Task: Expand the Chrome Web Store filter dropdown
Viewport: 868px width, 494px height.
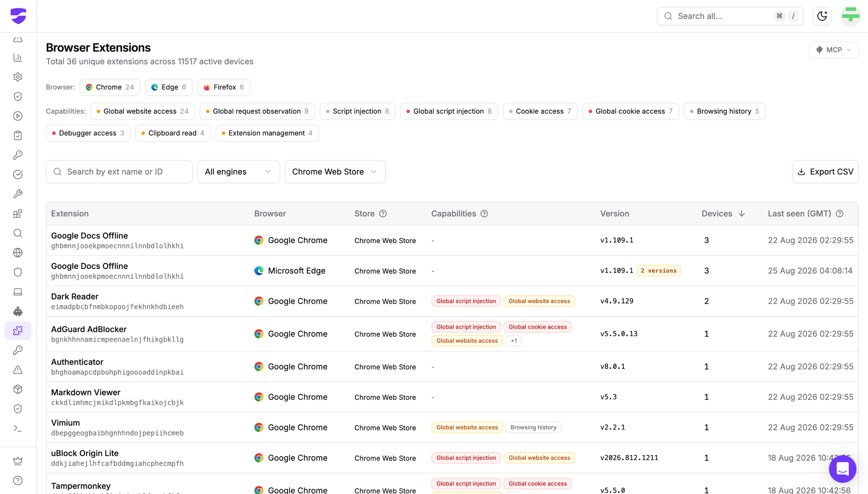Action: (335, 172)
